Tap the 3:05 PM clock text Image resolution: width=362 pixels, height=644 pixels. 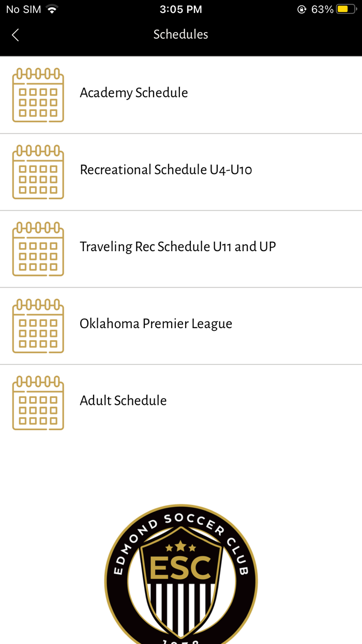click(180, 8)
